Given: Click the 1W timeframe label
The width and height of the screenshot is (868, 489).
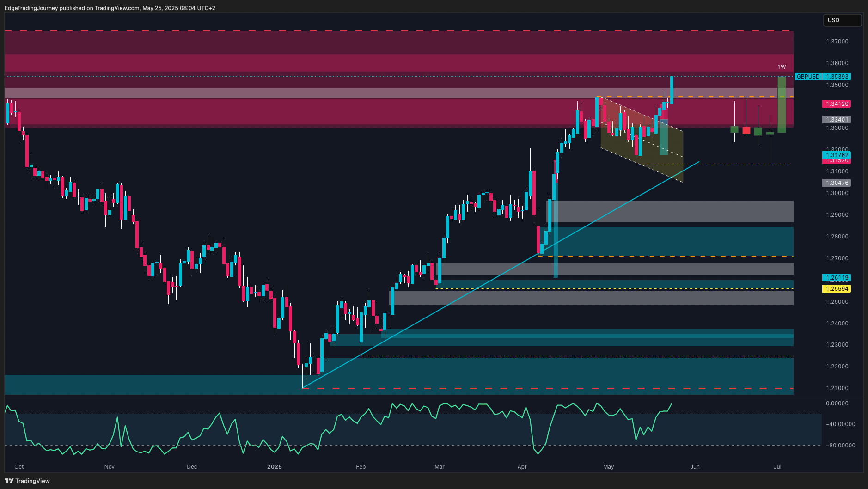Looking at the screenshot, I should (x=782, y=67).
